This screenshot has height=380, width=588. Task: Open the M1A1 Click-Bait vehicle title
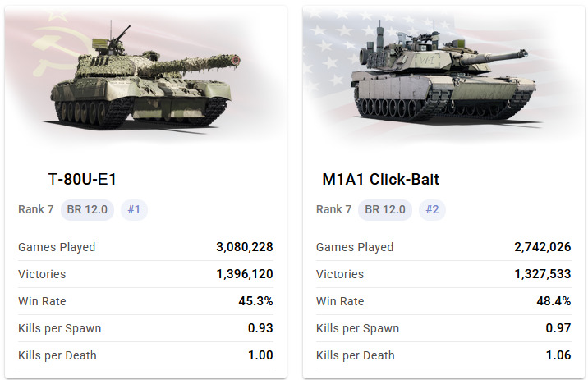tap(381, 179)
